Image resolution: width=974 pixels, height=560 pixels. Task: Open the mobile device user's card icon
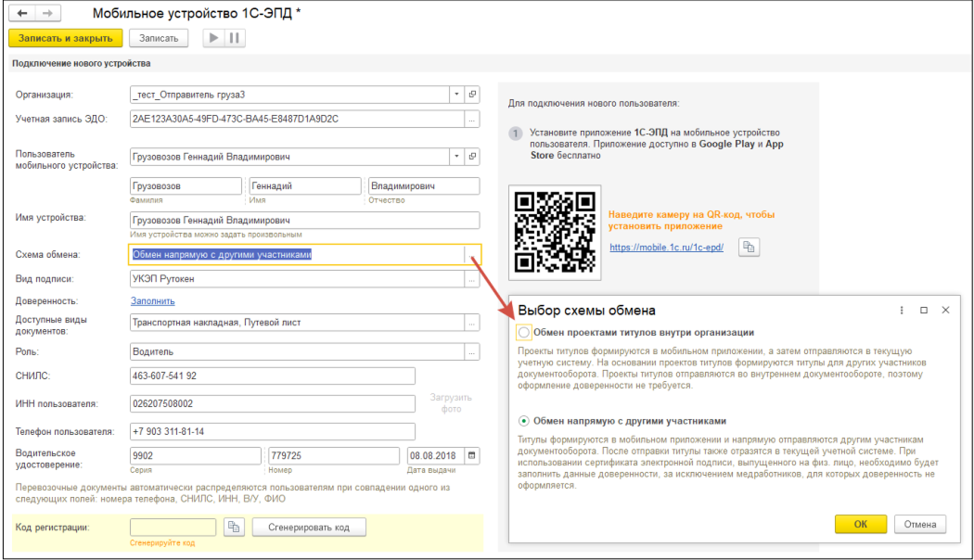click(472, 157)
